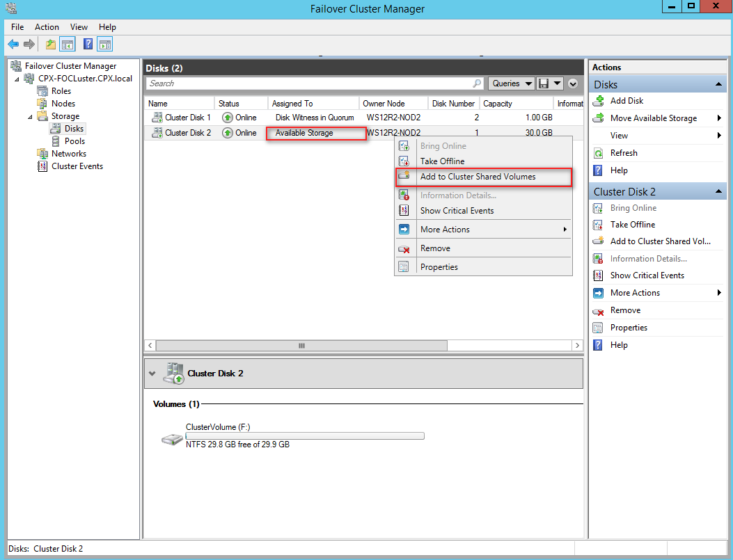Click the Networks icon in tree

tap(42, 154)
